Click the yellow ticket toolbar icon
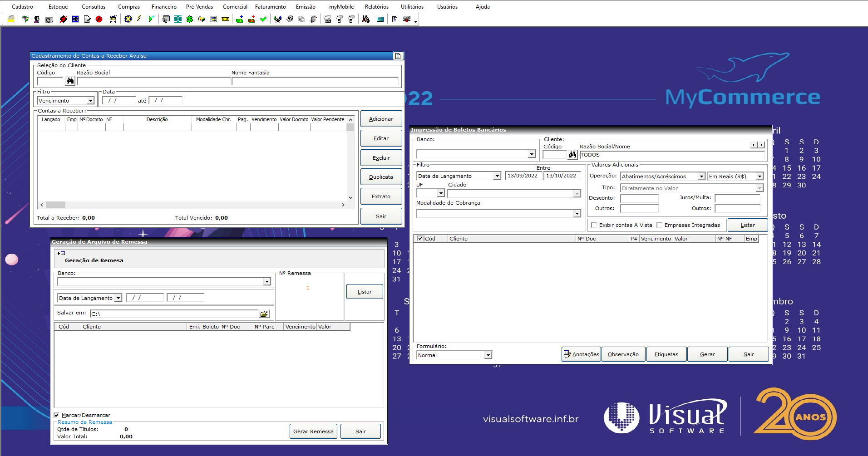Screen dimensions: 868x456 click(225, 19)
